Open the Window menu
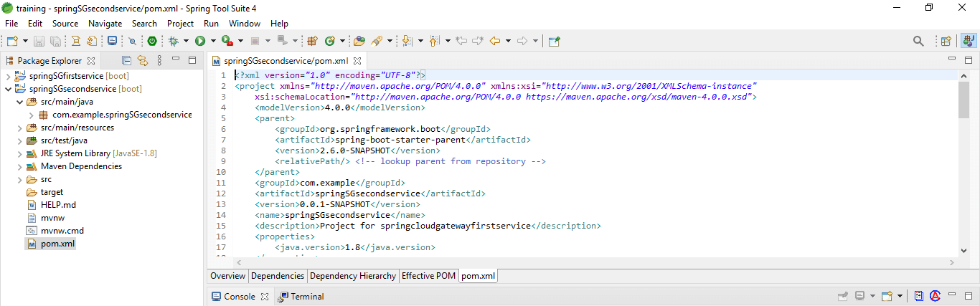 click(x=245, y=24)
